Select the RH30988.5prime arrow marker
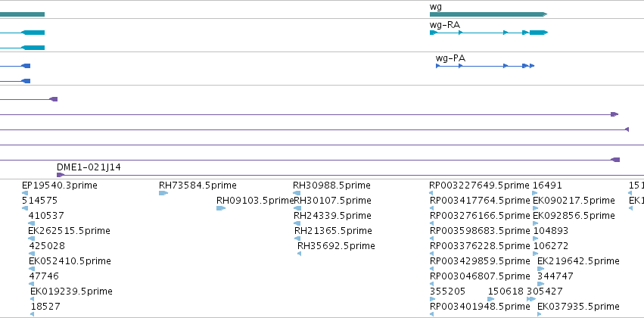Screen dimensions: 644x318 point(297,193)
